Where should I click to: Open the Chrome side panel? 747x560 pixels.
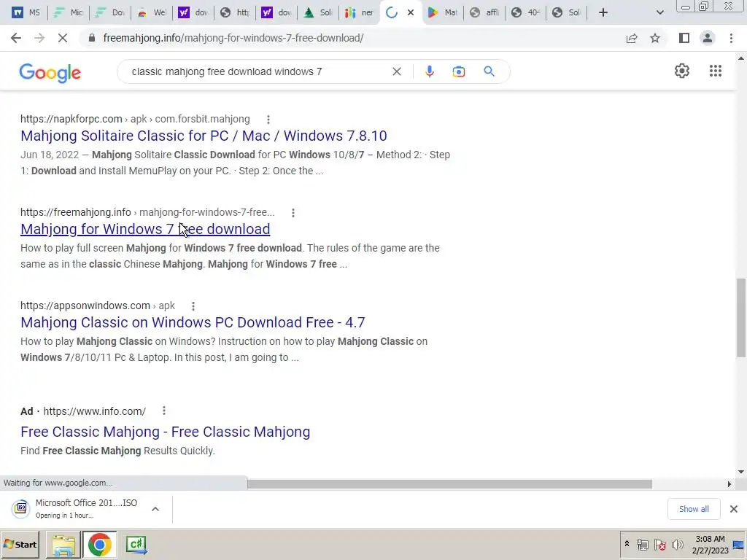click(684, 38)
